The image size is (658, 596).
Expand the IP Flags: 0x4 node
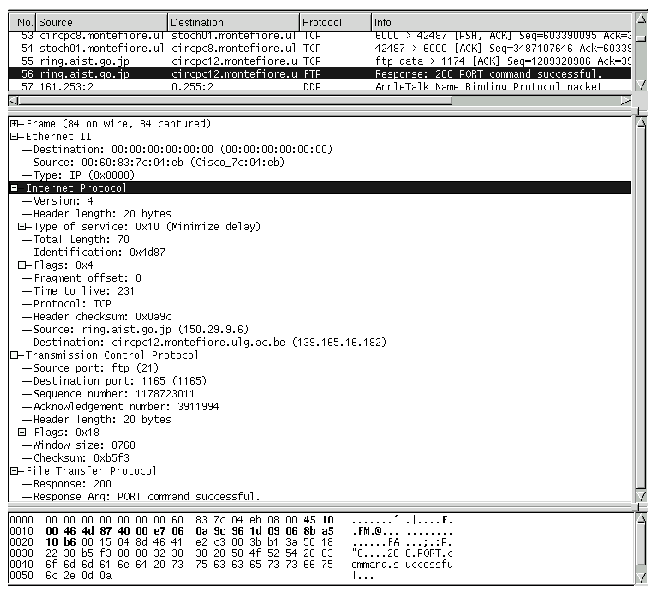(x=23, y=265)
